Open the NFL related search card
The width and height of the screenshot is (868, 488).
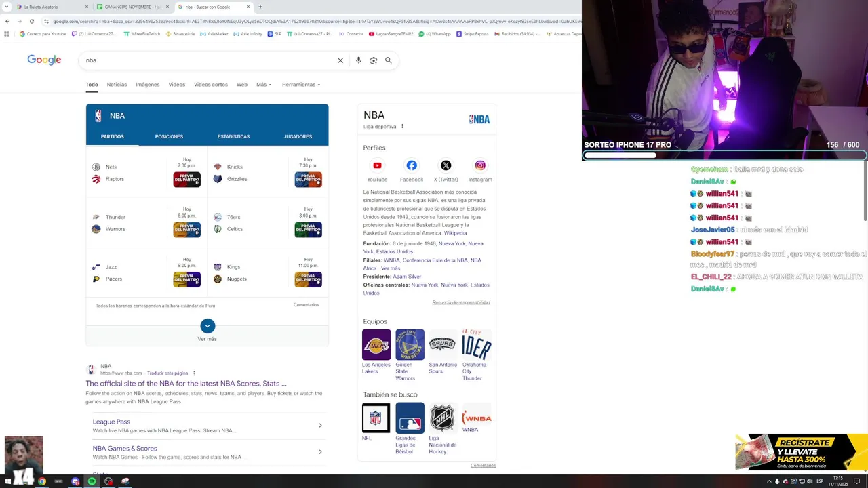376,422
